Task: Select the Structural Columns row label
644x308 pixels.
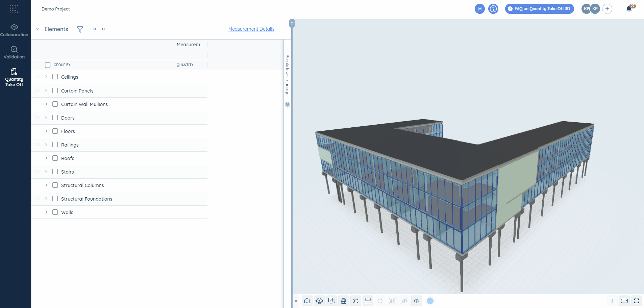Action: (82, 185)
